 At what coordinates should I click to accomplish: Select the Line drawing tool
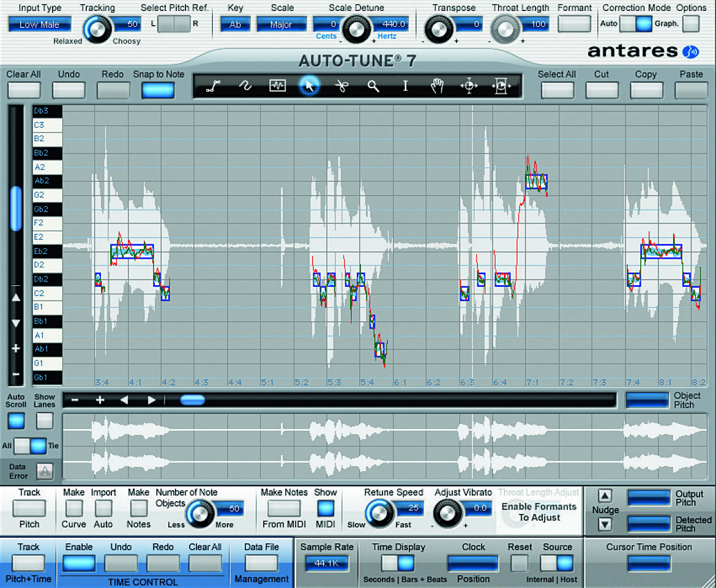point(213,86)
